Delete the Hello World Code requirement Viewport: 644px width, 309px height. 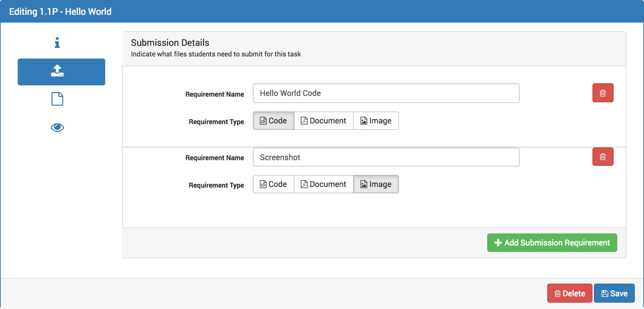[603, 93]
